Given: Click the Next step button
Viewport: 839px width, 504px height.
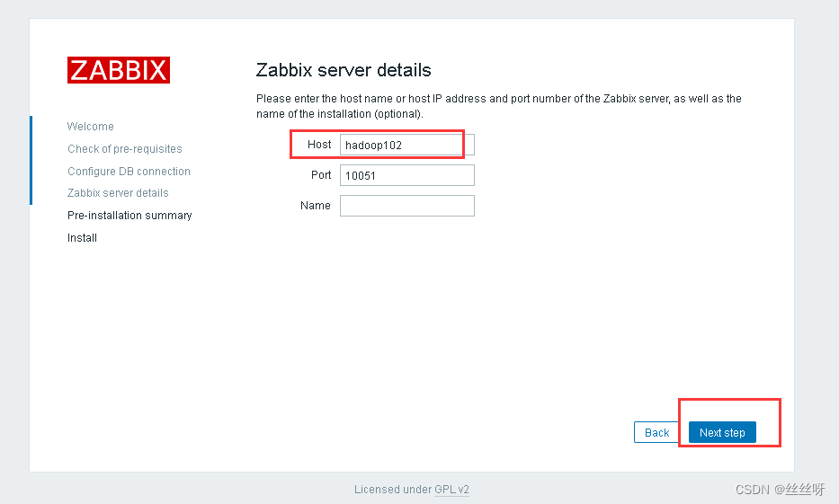Looking at the screenshot, I should coord(722,432).
